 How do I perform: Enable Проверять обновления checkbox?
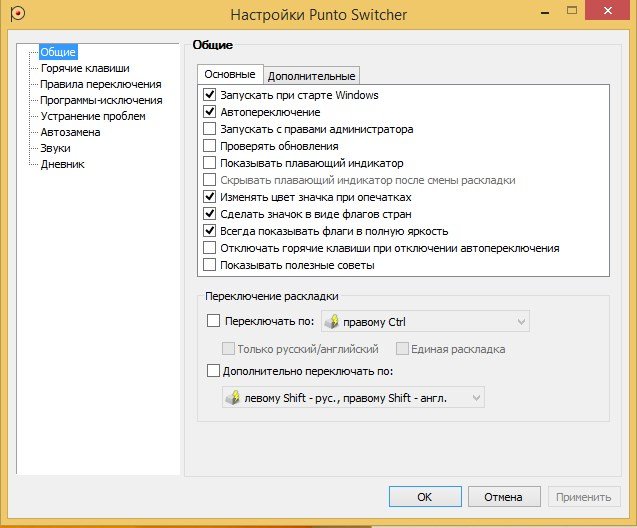[209, 146]
